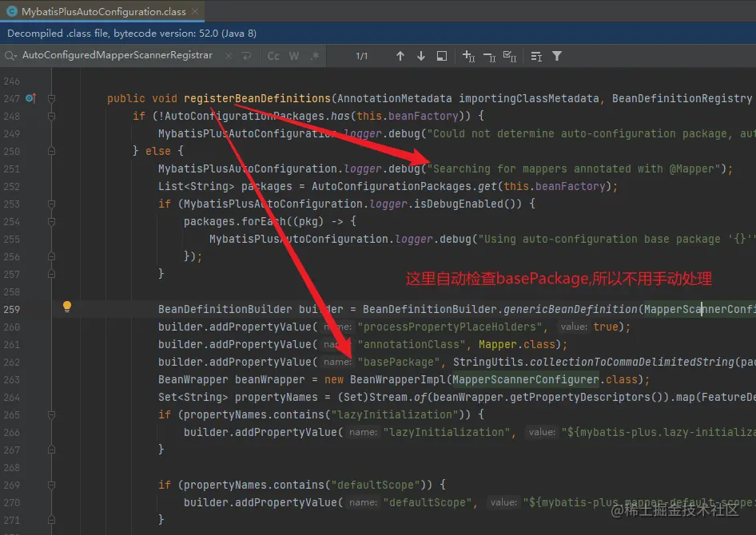Click fold end marker at line 256
The image size is (756, 535).
coord(52,256)
